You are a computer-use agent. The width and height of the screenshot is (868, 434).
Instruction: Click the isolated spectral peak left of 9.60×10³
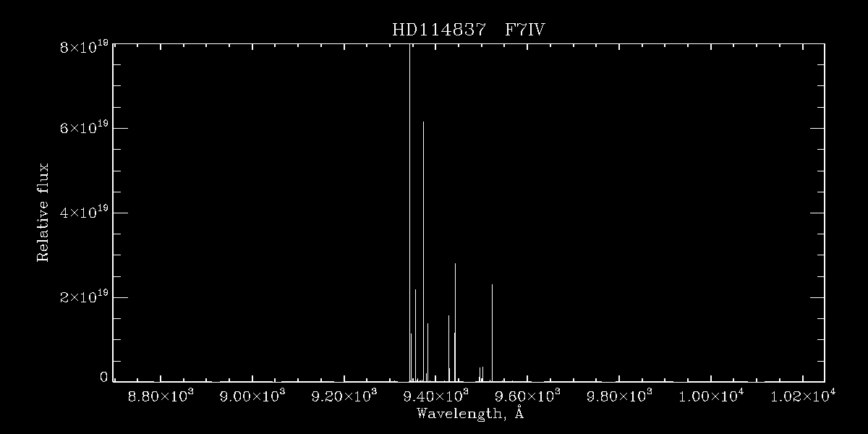[x=492, y=332]
